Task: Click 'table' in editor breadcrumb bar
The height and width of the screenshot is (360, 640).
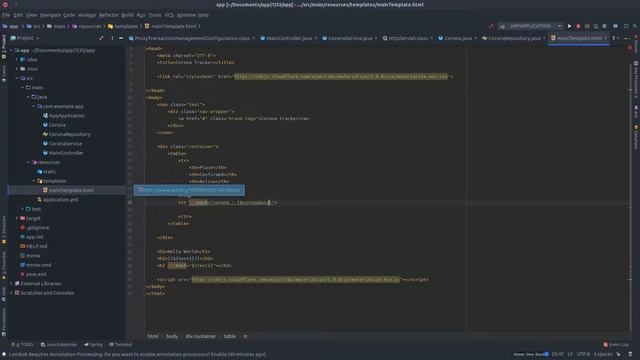Action: (x=230, y=336)
